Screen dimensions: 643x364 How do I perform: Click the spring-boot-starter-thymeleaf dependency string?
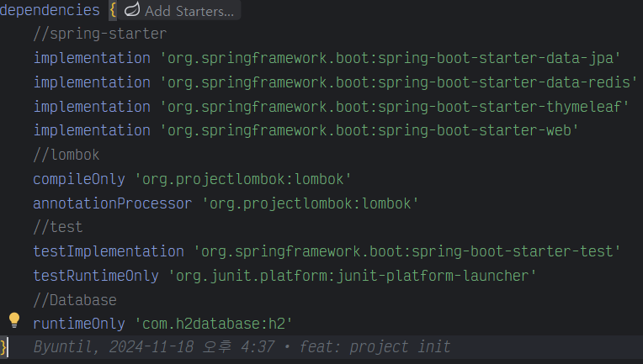pos(394,107)
